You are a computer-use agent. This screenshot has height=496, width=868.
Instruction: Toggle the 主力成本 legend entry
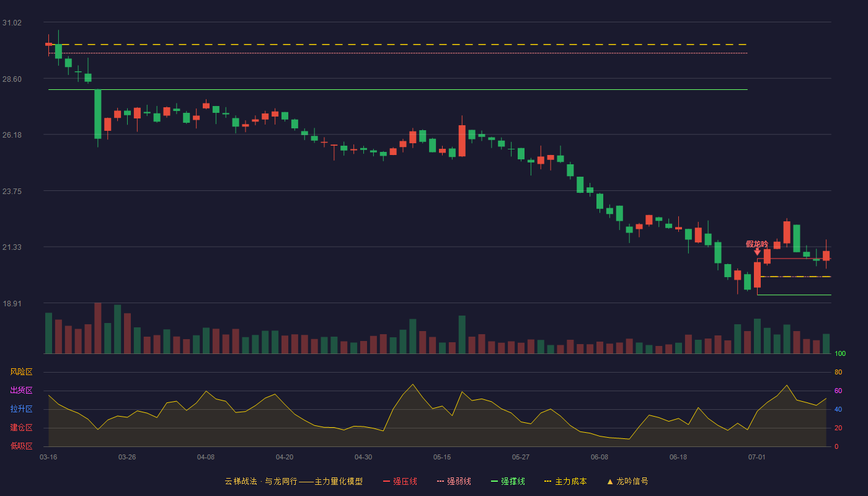(565, 481)
